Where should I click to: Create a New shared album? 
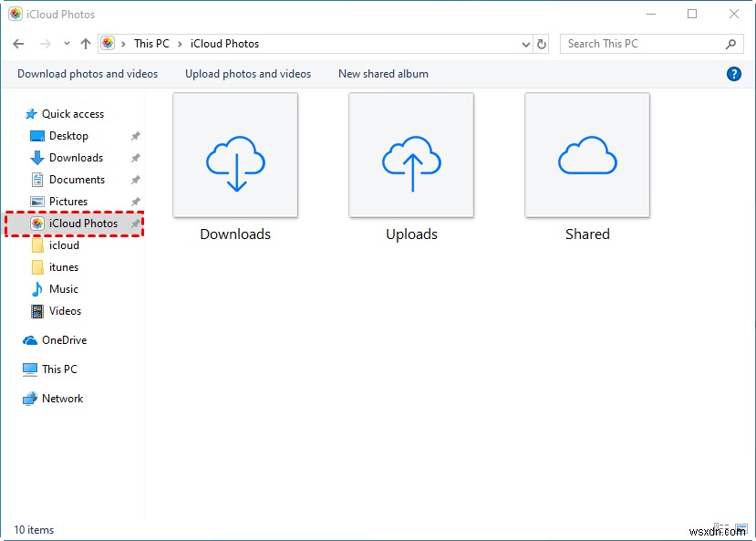[383, 74]
